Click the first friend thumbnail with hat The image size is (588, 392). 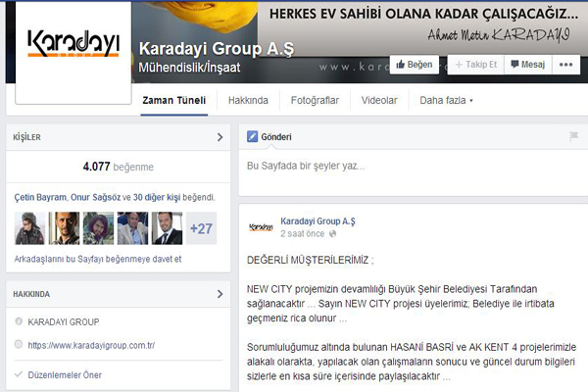click(29, 228)
